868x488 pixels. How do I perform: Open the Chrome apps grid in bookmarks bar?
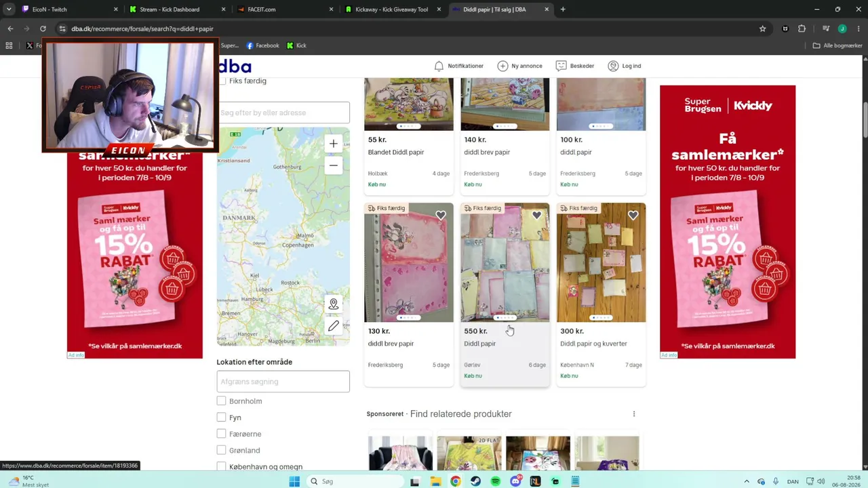coord(9,45)
